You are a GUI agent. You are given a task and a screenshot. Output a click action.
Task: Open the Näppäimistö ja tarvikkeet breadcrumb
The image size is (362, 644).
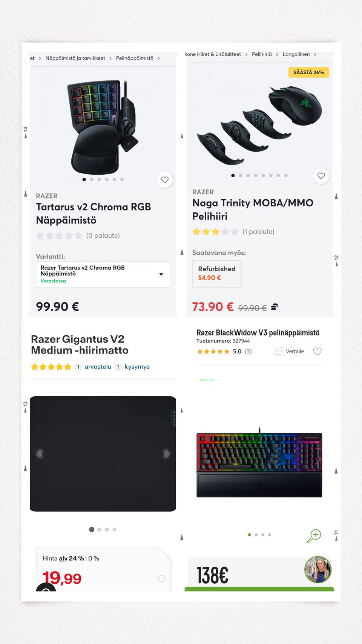click(75, 58)
